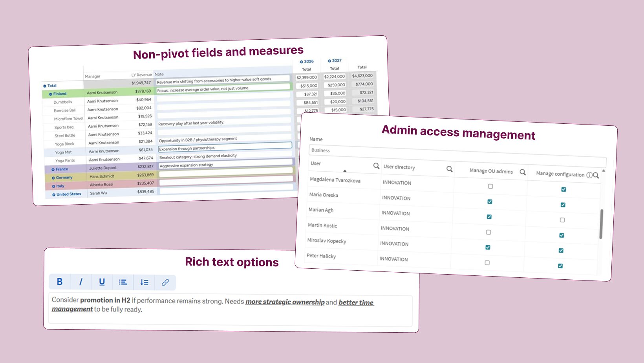Uncheck Manage OU admins for Maria Oreska
Screen dimensions: 644x363
coord(490,202)
